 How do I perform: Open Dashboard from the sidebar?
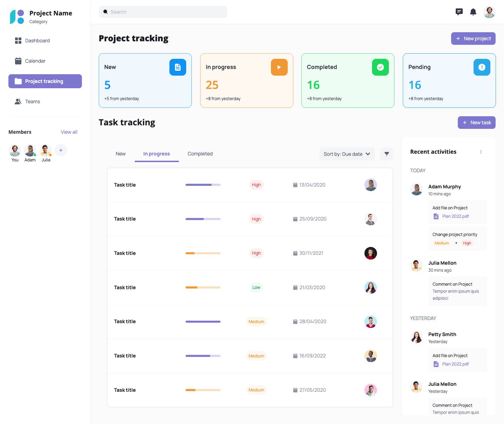tap(37, 41)
